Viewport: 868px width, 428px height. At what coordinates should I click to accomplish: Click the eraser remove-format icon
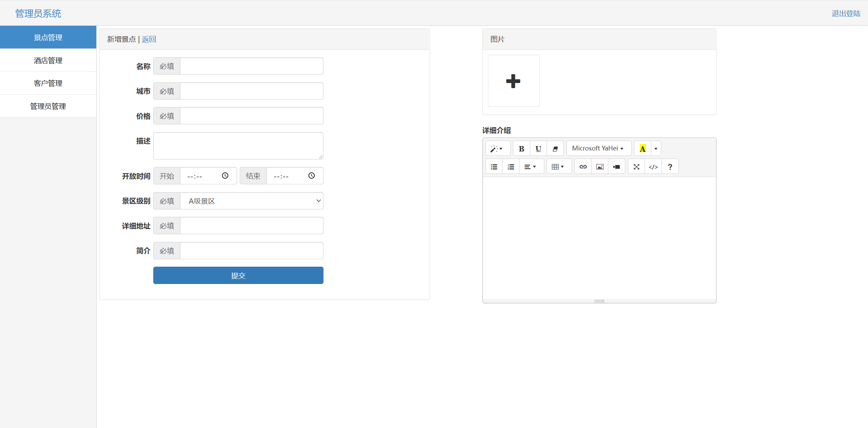point(555,148)
